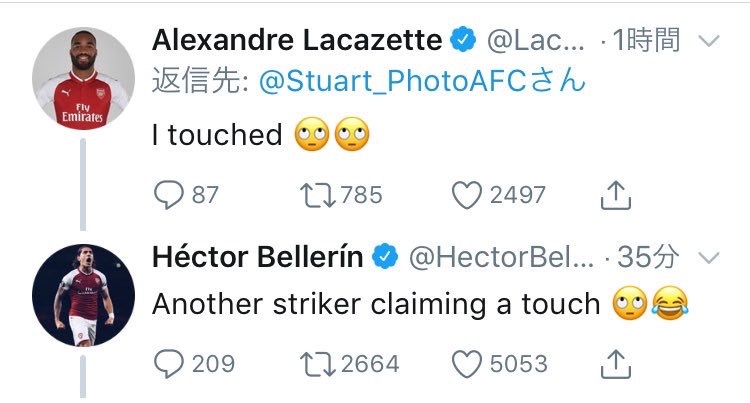Tap the Alexandre Lacazette display name

coord(297,41)
